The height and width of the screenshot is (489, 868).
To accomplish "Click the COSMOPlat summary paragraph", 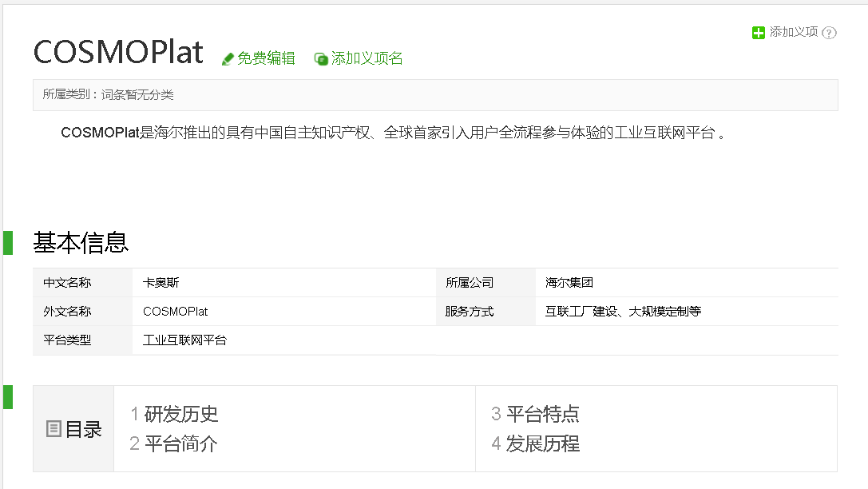I will 393,133.
